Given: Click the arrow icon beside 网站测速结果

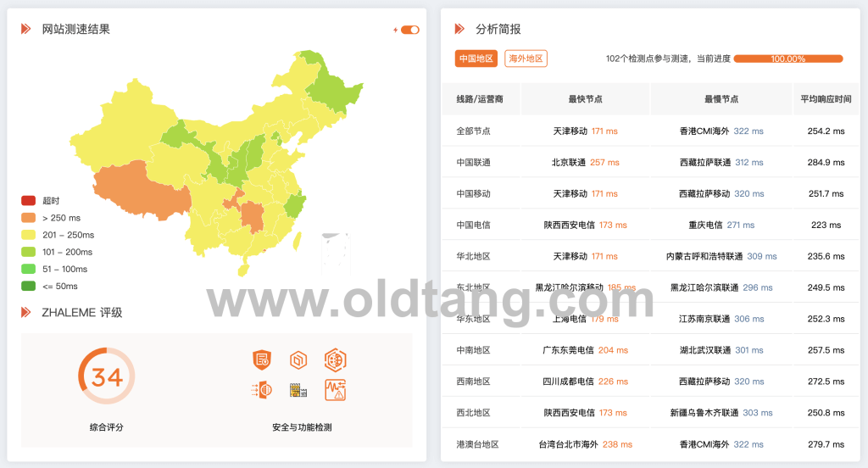Looking at the screenshot, I should [x=26, y=29].
